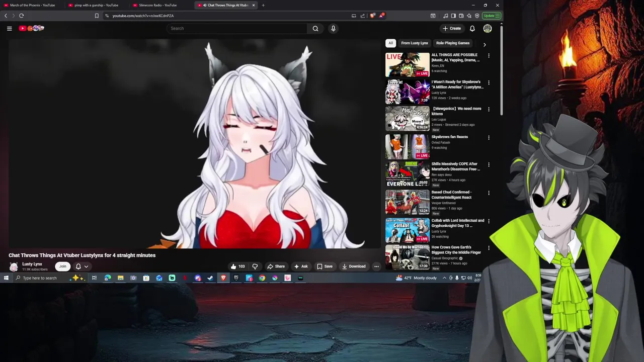
Task: Click the Ask button under video
Action: (301, 266)
